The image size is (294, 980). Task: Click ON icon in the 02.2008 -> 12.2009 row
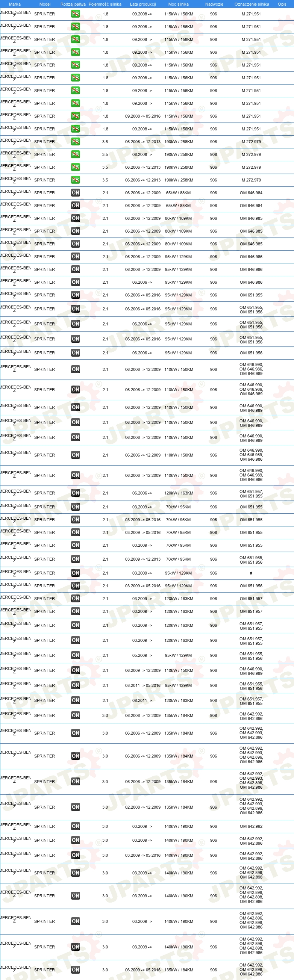click(x=76, y=807)
